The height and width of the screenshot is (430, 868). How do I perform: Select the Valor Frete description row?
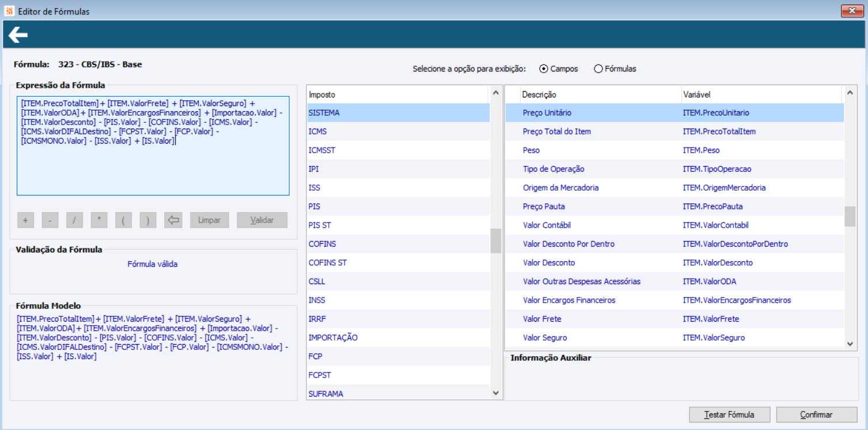click(674, 319)
